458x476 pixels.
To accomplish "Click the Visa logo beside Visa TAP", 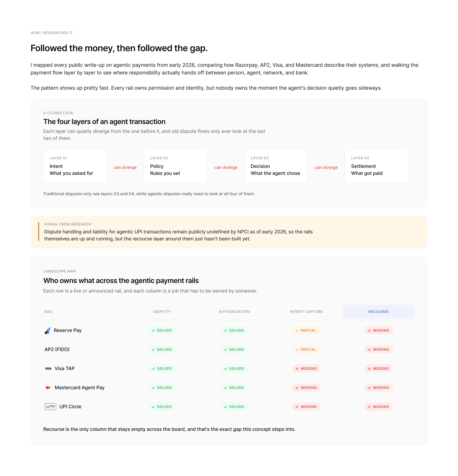I will pyautogui.click(x=48, y=369).
